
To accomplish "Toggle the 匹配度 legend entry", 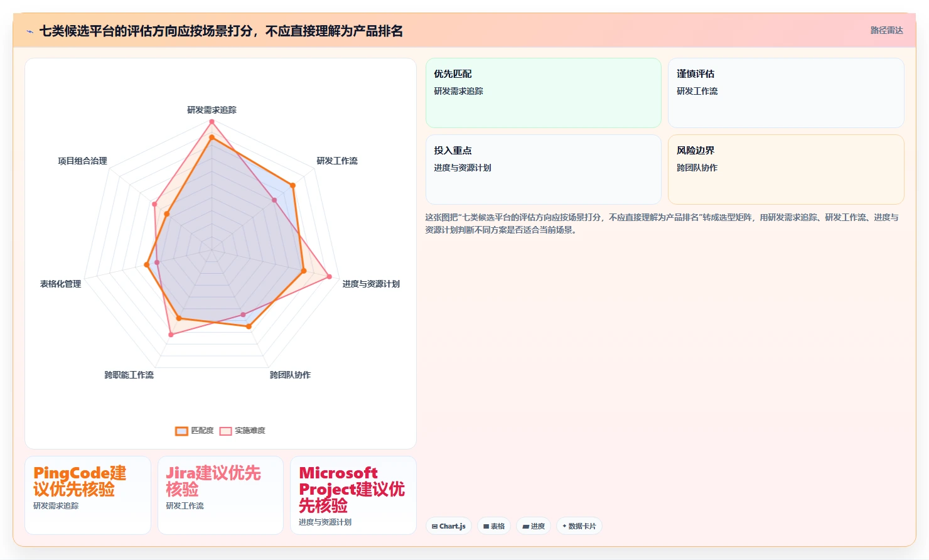I will (x=195, y=431).
